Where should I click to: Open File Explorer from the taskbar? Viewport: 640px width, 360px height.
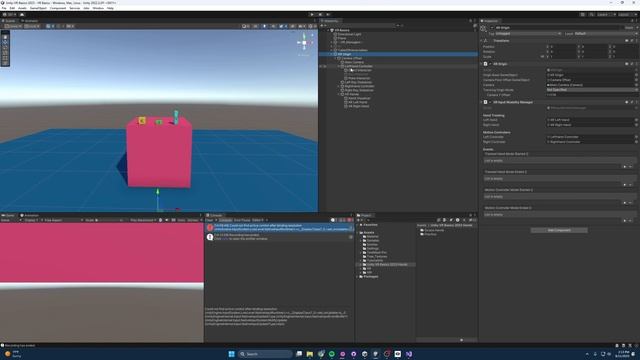click(310, 354)
